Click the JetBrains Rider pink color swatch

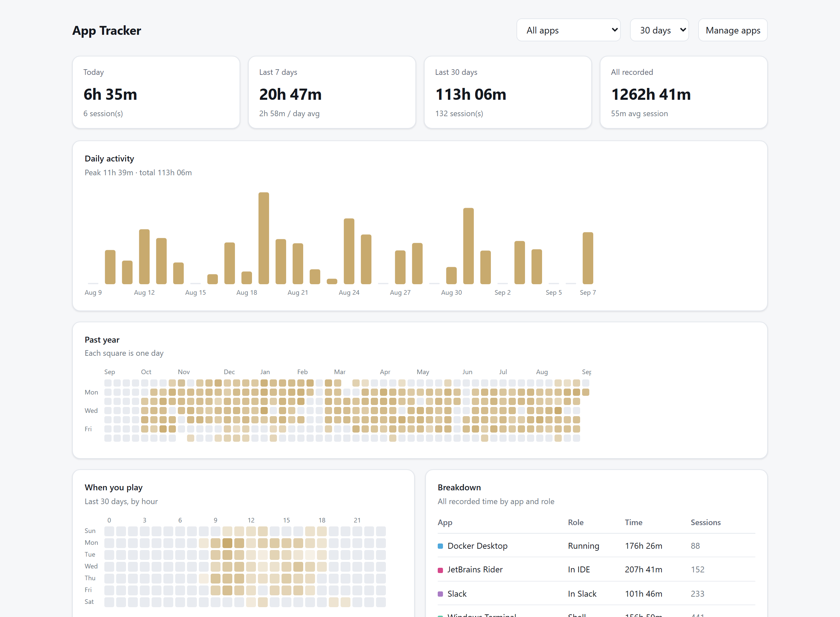[x=440, y=570]
